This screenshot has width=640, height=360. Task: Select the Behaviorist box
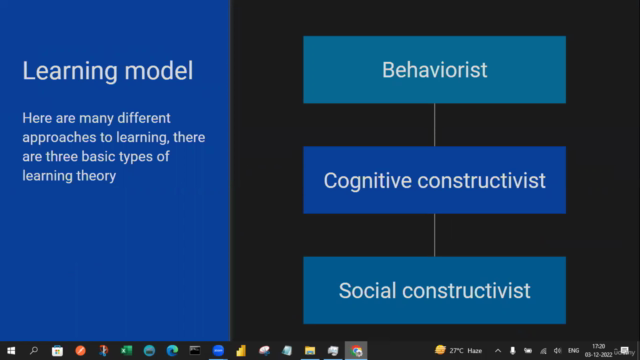[x=434, y=70]
